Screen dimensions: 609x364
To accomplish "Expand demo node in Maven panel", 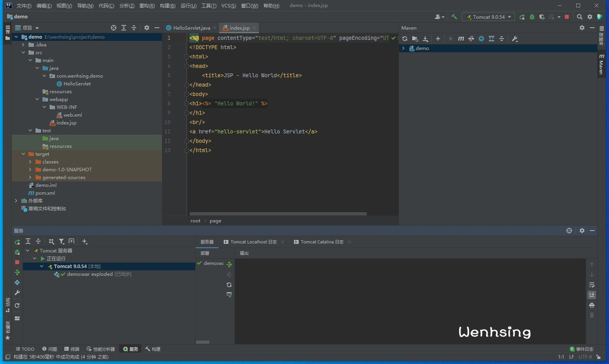I will (x=403, y=48).
